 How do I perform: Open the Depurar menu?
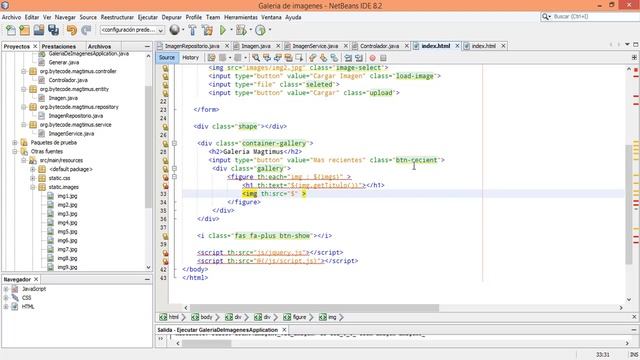(171, 17)
